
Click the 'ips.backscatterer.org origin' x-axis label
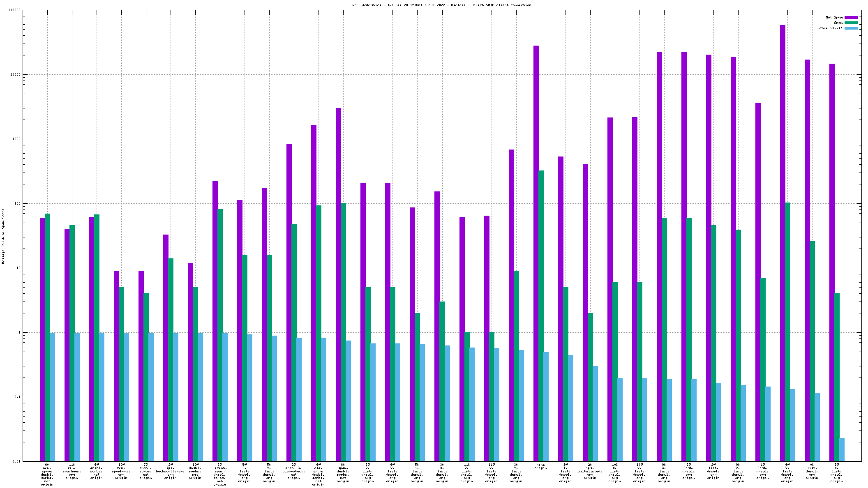[x=170, y=471]
